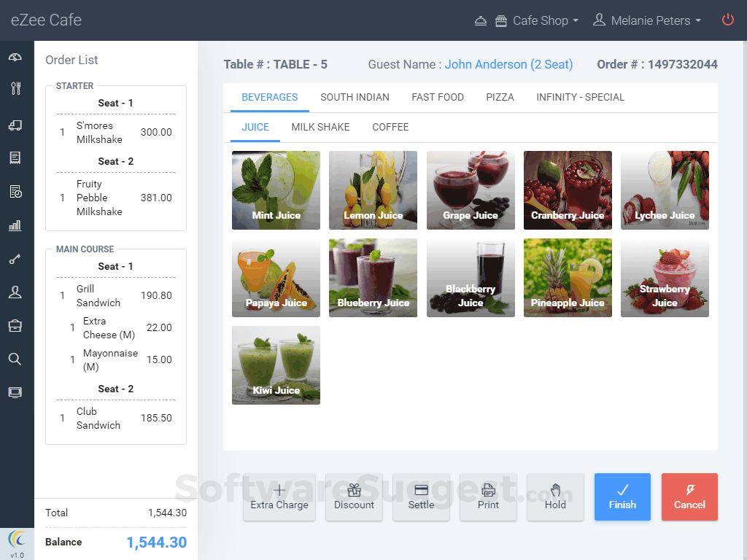Open the search icon in the sidebar

click(x=15, y=359)
